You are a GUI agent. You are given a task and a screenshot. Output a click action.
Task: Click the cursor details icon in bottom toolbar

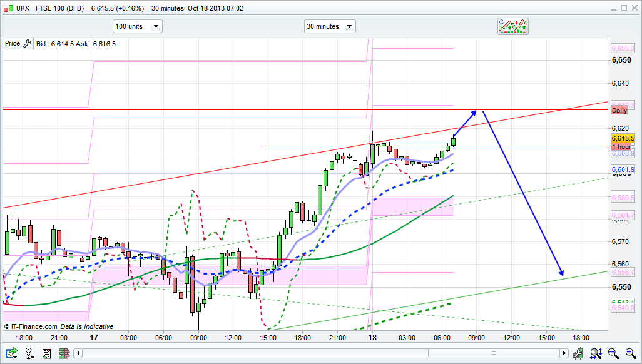(29, 354)
